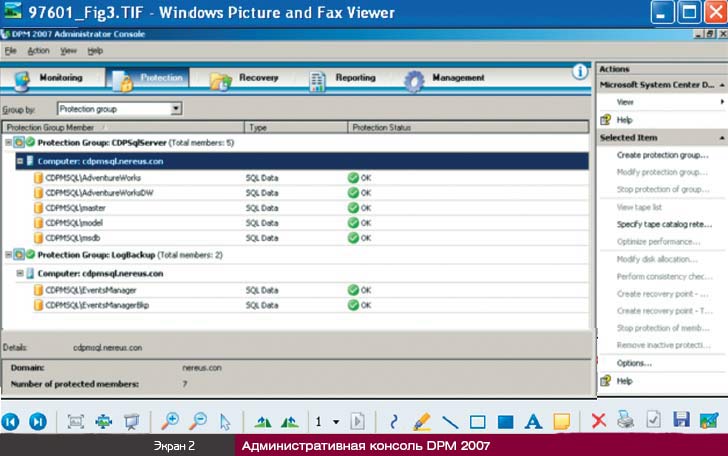Image resolution: width=728 pixels, height=456 pixels.
Task: Select the CDPMSQL\AdventureWorks row
Action: pos(93,177)
